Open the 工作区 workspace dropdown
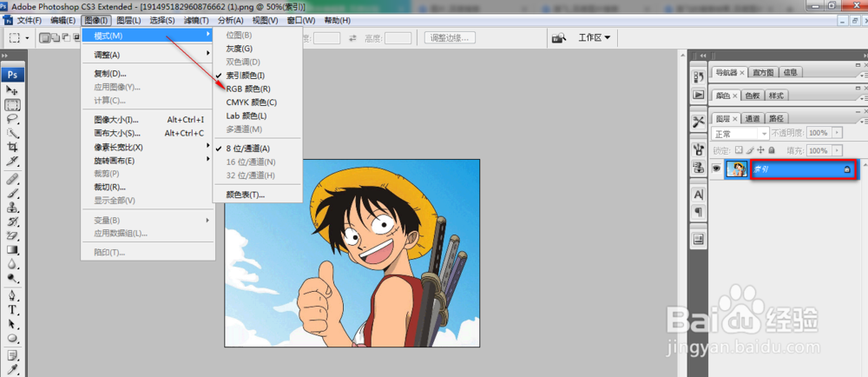Viewport: 868px width, 377px height. (x=595, y=37)
